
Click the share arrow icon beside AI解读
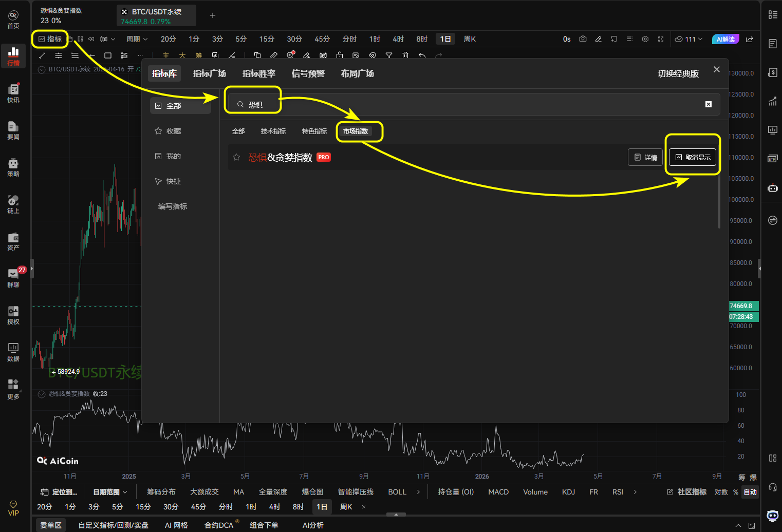(x=750, y=39)
